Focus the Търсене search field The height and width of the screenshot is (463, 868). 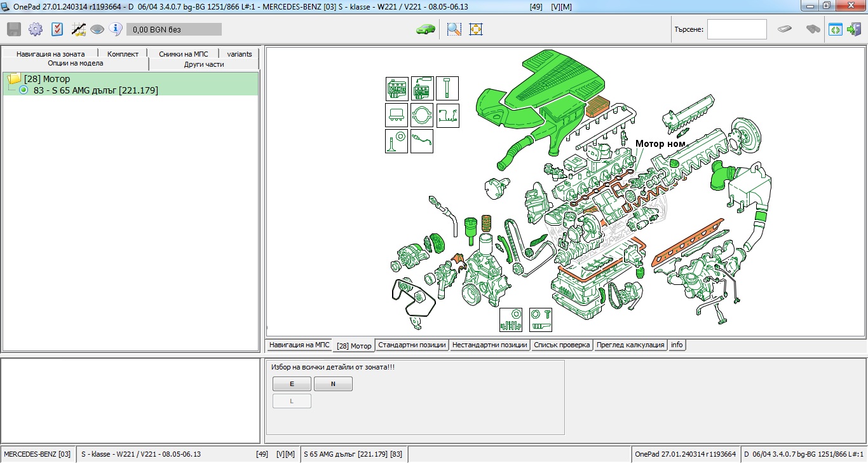point(737,29)
